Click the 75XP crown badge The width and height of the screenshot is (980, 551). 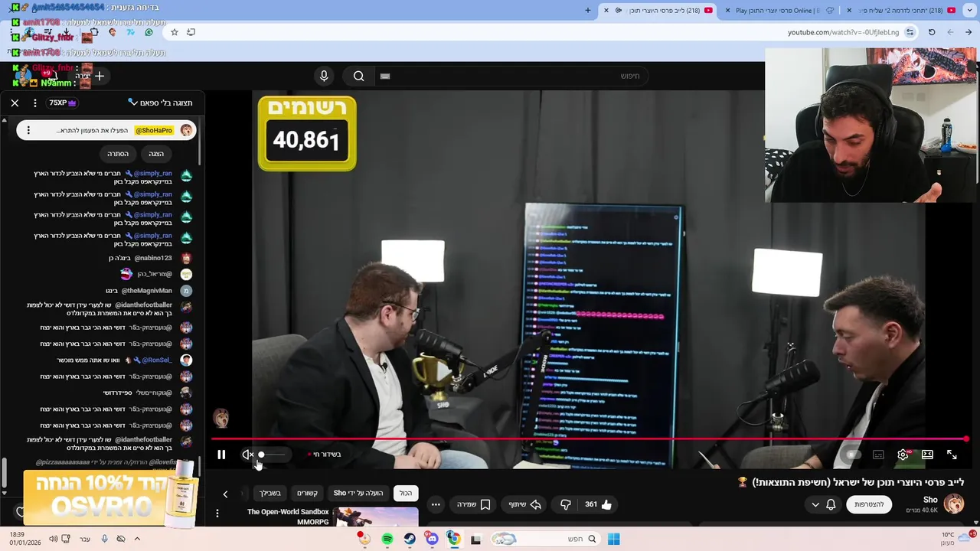coord(63,103)
